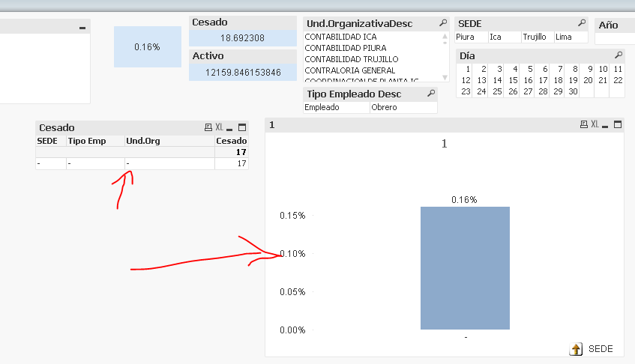The width and height of the screenshot is (635, 364).
Task: Click Cesado table caption title
Action: 57,128
